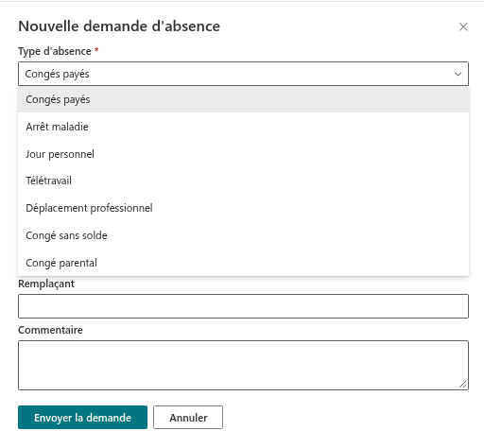Open the Type d'absence combo box
This screenshot has height=448, width=484.
click(243, 74)
